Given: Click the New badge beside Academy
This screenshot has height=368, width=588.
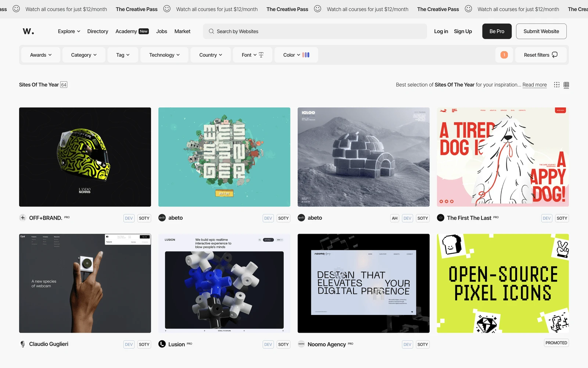Looking at the screenshot, I should (x=144, y=31).
